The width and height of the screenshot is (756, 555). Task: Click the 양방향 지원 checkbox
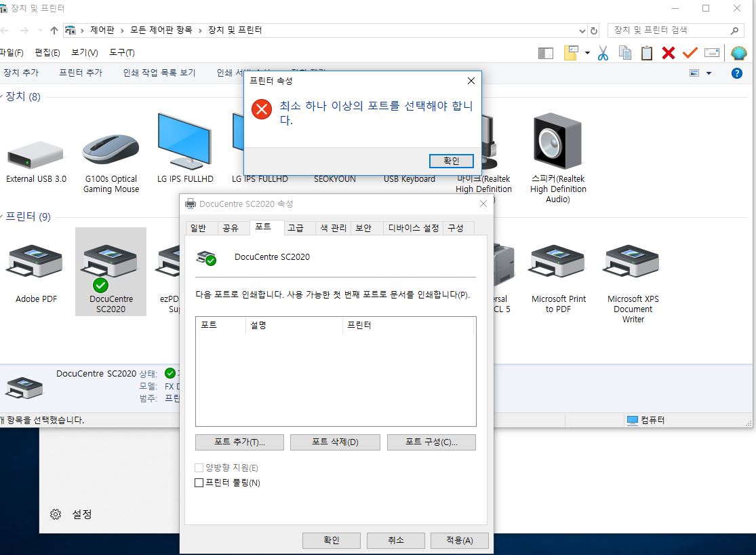pos(199,467)
